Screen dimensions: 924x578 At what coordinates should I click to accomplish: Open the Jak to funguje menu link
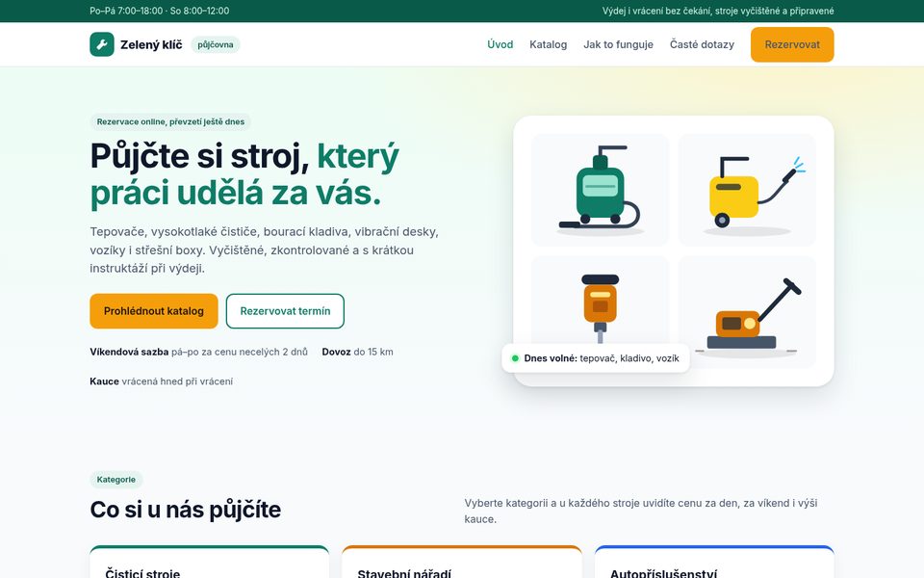tap(618, 45)
